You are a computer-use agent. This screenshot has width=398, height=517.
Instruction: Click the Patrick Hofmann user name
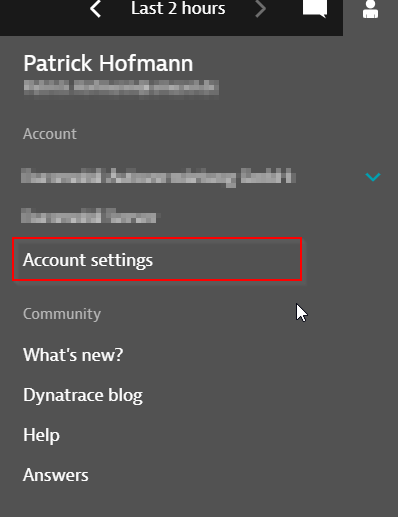pos(108,63)
